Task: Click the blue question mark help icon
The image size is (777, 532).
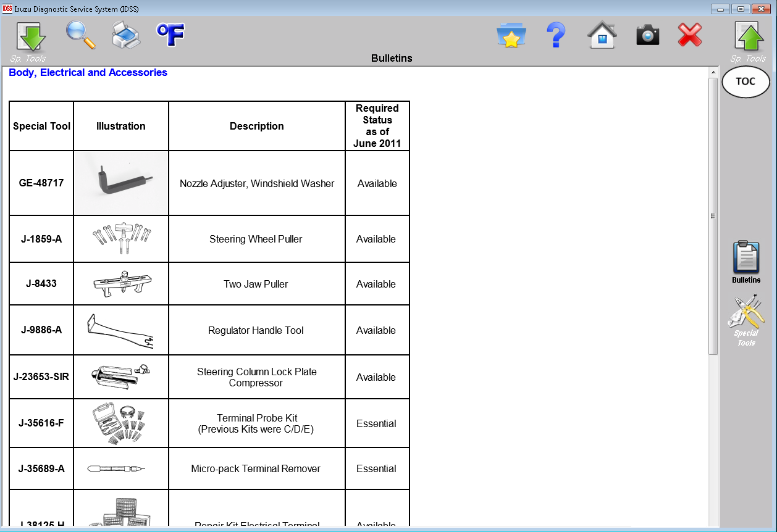Action: pyautogui.click(x=556, y=35)
